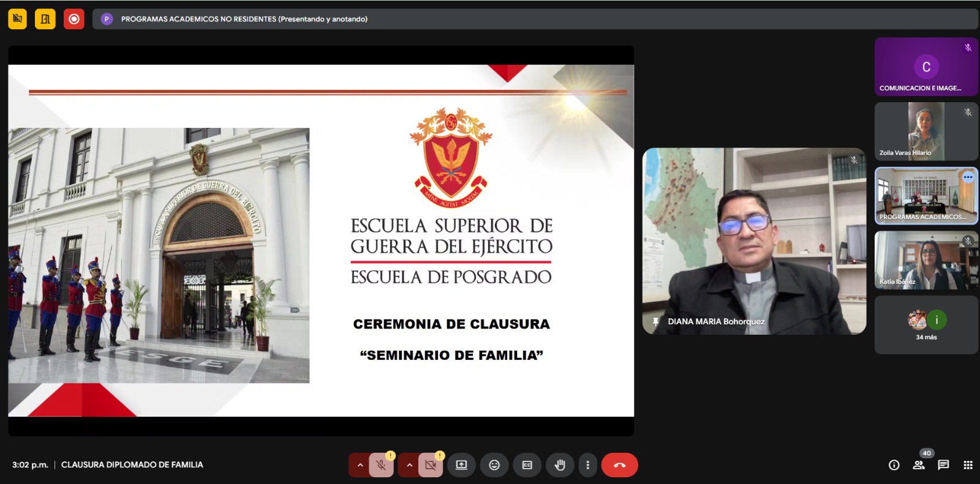Open the three-dot more options menu
This screenshot has width=980, height=484.
tap(587, 466)
